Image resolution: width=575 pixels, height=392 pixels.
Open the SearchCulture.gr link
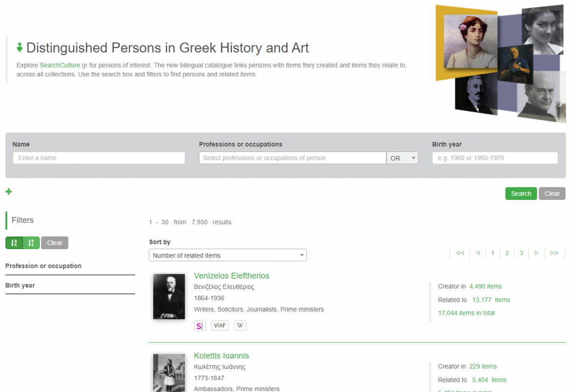tap(60, 65)
